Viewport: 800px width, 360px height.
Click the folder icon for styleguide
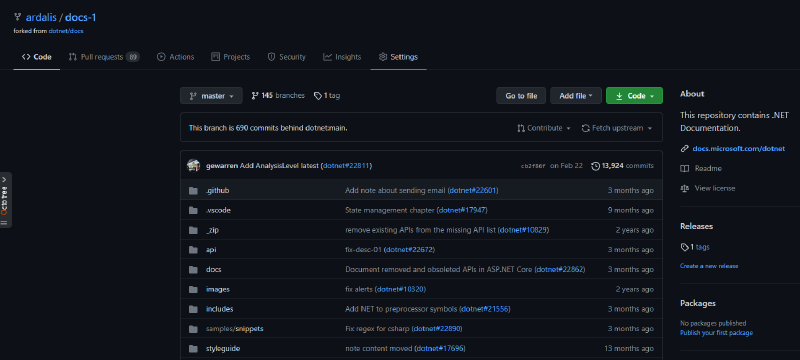coord(193,349)
